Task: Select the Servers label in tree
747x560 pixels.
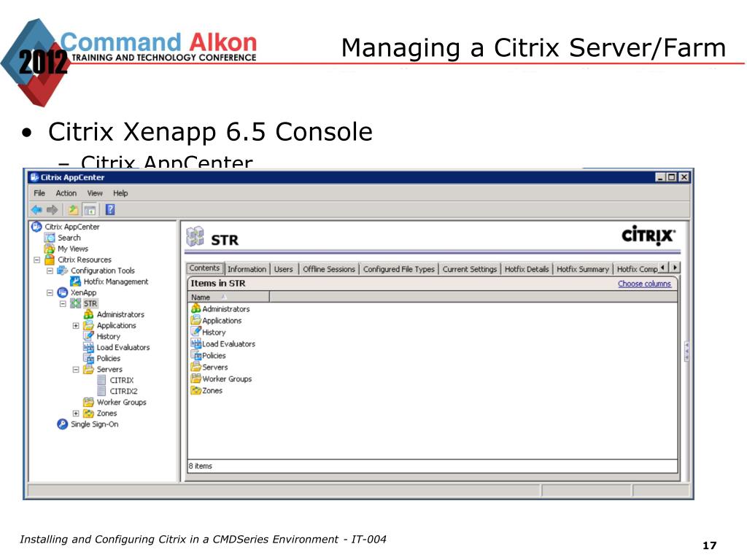Action: click(109, 369)
